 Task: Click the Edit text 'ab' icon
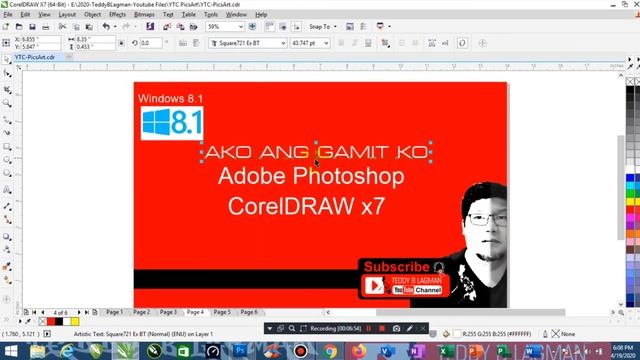coord(445,43)
